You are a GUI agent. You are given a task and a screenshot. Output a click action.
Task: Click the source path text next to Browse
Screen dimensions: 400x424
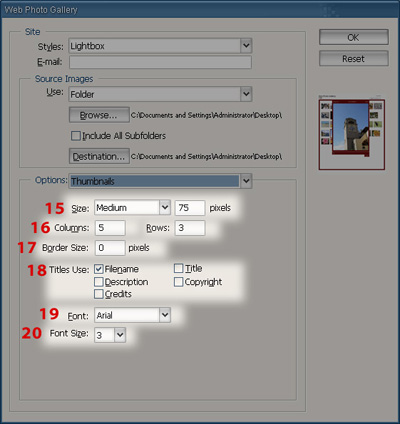click(x=206, y=115)
